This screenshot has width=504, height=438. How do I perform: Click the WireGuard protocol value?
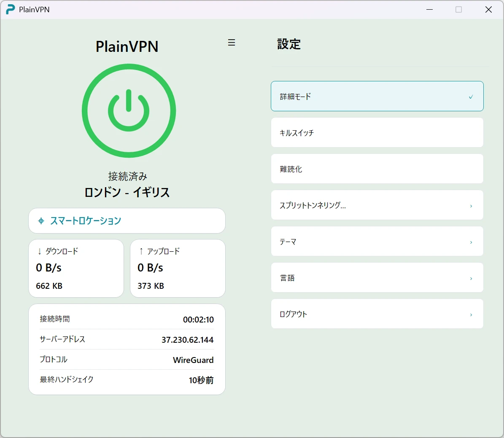193,360
